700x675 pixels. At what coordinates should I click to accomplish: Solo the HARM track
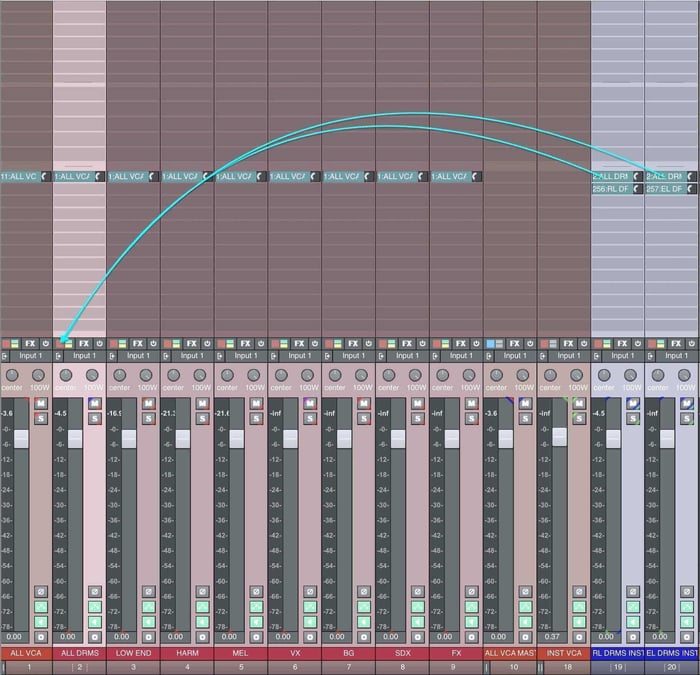click(x=202, y=419)
